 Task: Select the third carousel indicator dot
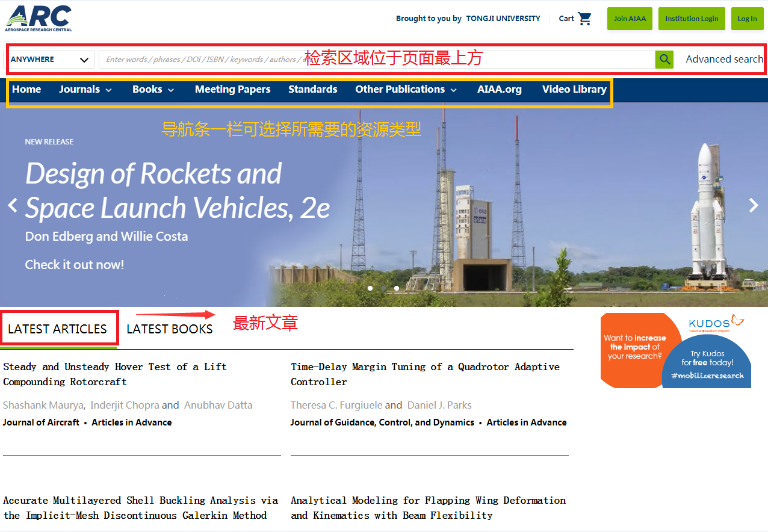pos(397,288)
